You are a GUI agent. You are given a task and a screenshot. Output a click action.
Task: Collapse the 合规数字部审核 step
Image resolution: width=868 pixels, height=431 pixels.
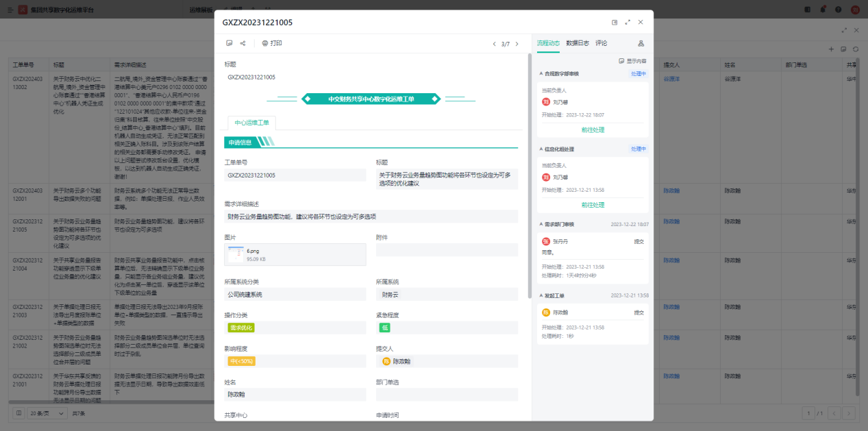coord(541,73)
